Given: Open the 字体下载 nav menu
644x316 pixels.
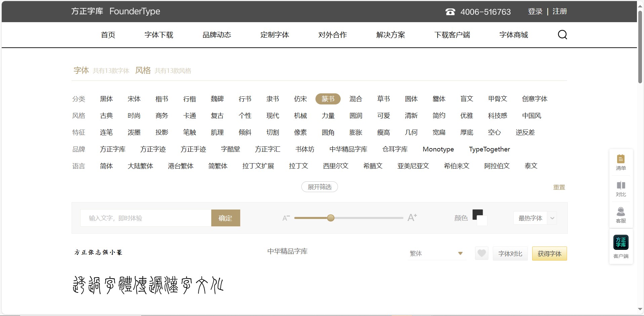Looking at the screenshot, I should point(159,35).
